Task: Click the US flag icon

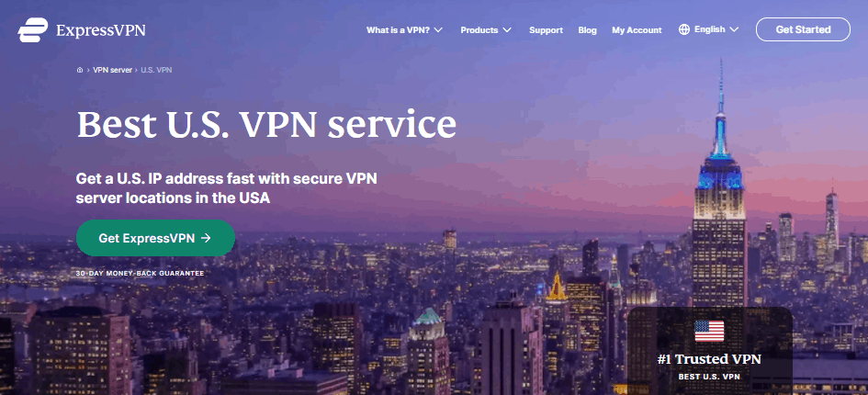Action: coord(709,332)
